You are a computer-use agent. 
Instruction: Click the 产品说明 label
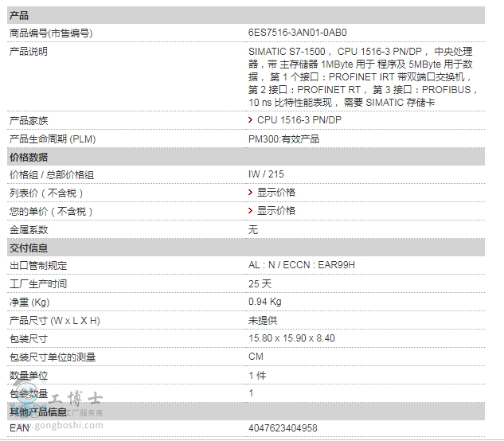[x=29, y=52]
